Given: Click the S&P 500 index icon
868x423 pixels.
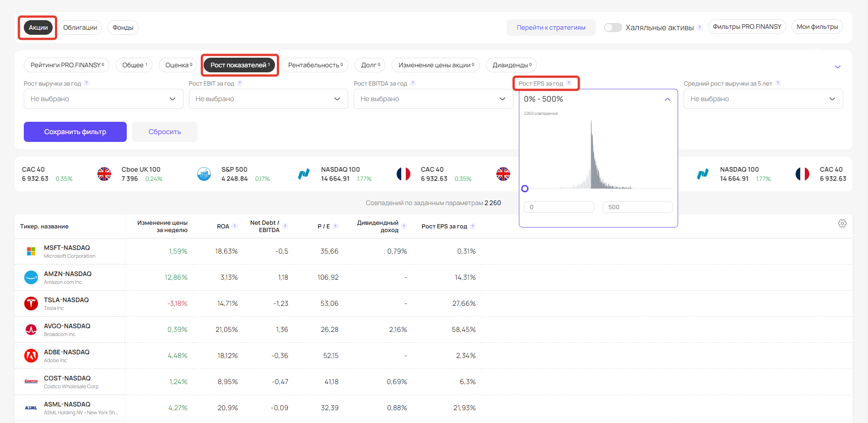Looking at the screenshot, I should click(204, 174).
